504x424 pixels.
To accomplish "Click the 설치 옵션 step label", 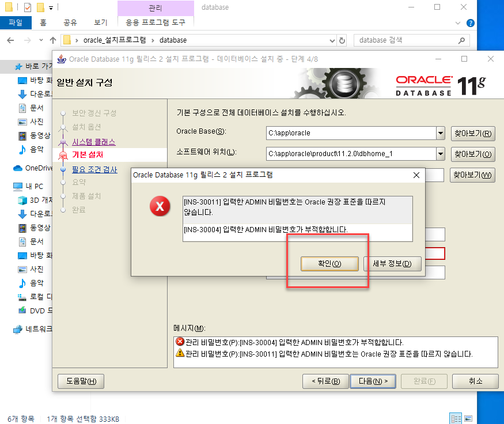I will pos(86,127).
